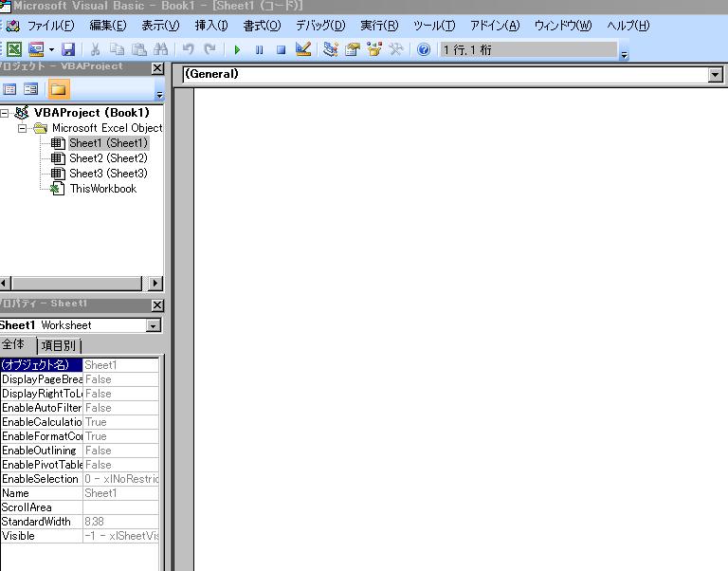Click the Find binoculars icon
The height and width of the screenshot is (571, 728).
tap(160, 49)
